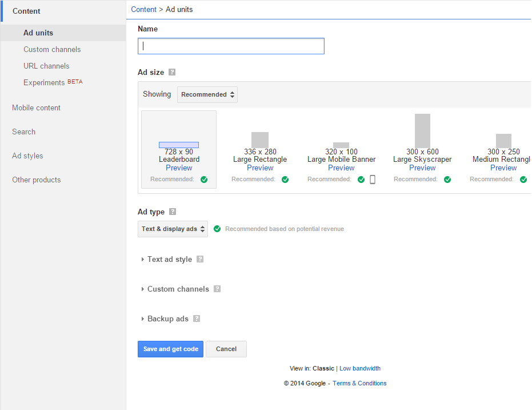This screenshot has width=532, height=410.
Task: Click the Ad type help icon
Action: click(171, 212)
